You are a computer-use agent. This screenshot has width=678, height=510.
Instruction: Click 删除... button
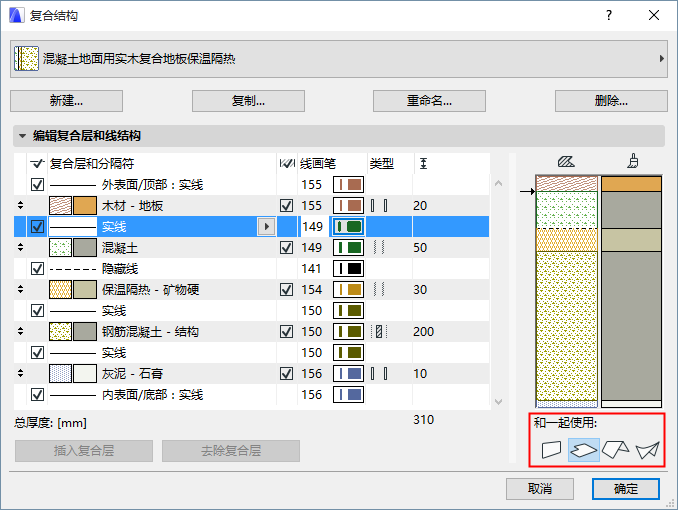pos(611,101)
